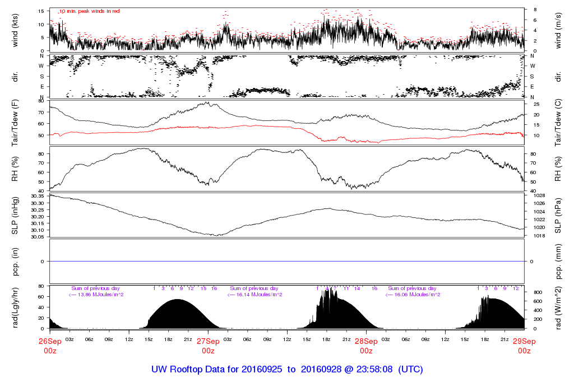Click the "Tair/Tdew (F)" left axis label
Image resolution: width=574 pixels, height=392 pixels.
(15, 122)
